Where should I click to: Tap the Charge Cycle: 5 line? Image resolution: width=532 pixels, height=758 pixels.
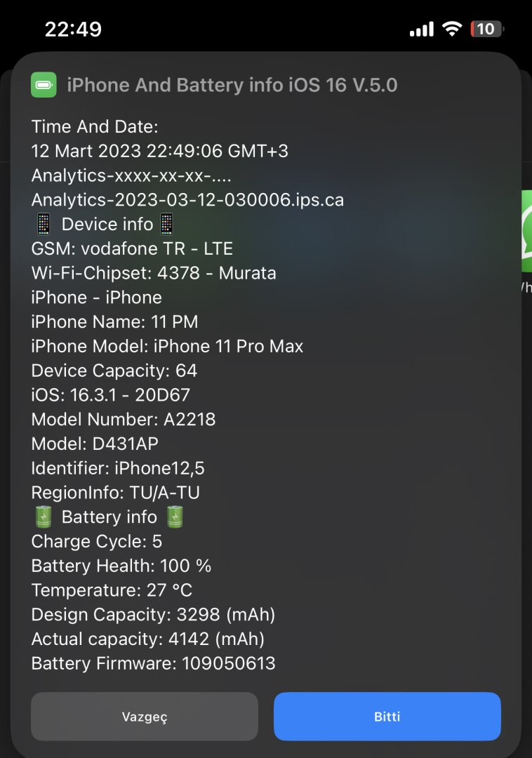point(97,541)
